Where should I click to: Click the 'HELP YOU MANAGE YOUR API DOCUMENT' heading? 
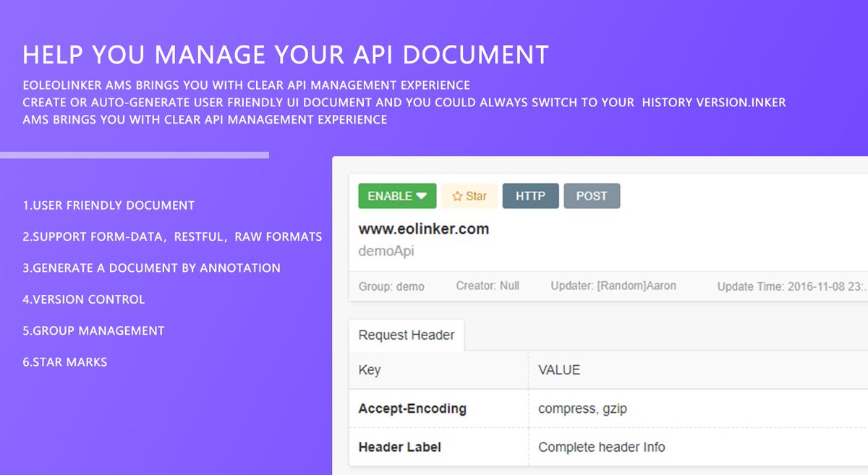pos(286,54)
